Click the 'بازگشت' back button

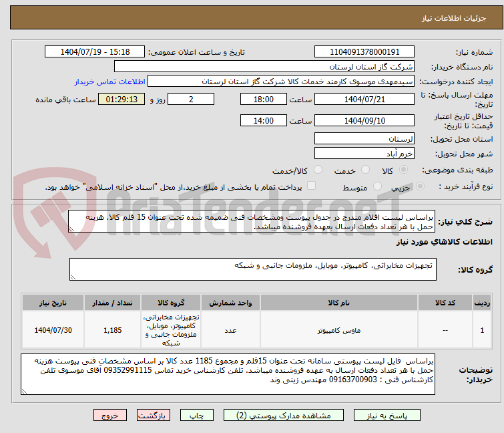[152, 415]
